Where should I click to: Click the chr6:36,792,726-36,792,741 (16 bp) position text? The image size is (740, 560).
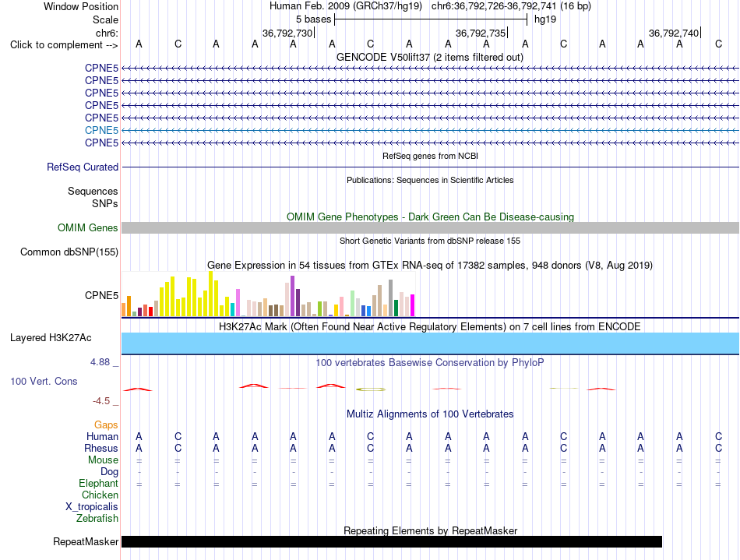point(511,6)
